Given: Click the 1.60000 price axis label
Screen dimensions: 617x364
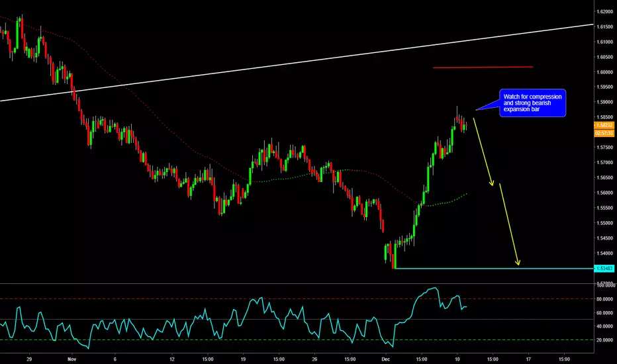Looking at the screenshot, I should [605, 72].
